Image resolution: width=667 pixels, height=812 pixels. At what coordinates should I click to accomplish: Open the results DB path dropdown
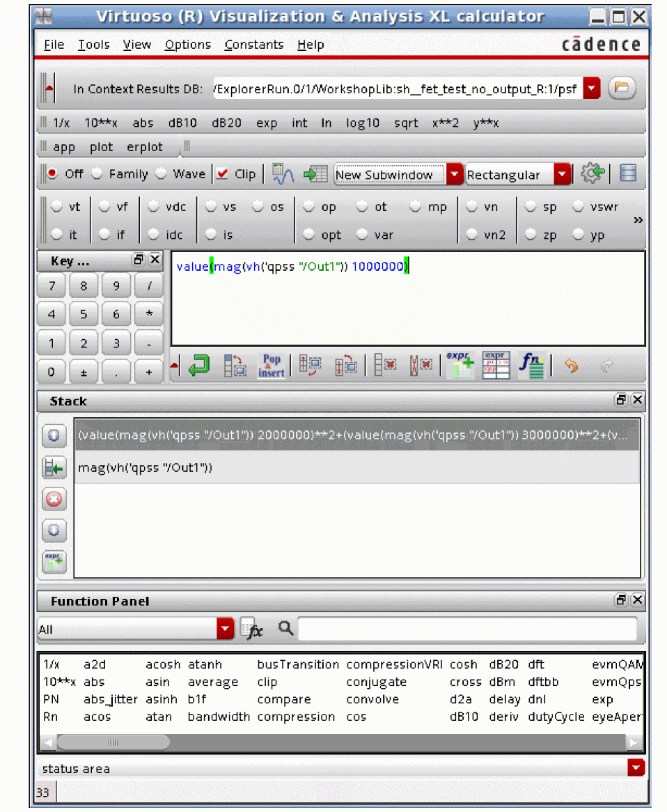tap(591, 88)
